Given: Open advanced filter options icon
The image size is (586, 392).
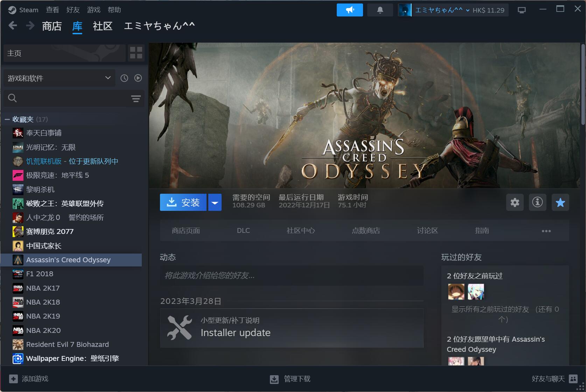Looking at the screenshot, I should pyautogui.click(x=136, y=99).
